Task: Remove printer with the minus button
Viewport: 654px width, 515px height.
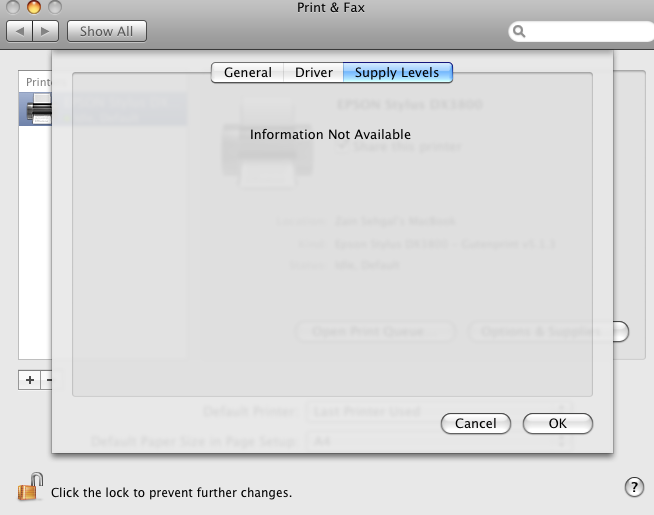Action: 46,380
